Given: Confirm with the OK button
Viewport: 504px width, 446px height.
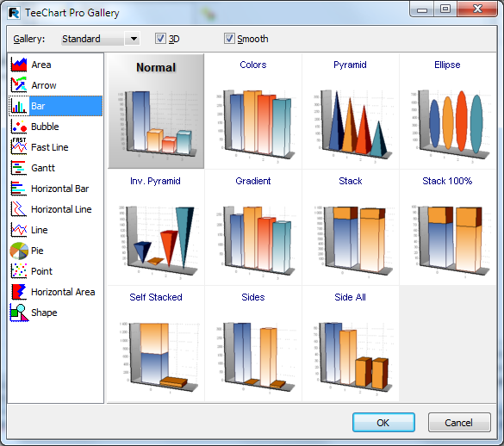Looking at the screenshot, I should [383, 422].
